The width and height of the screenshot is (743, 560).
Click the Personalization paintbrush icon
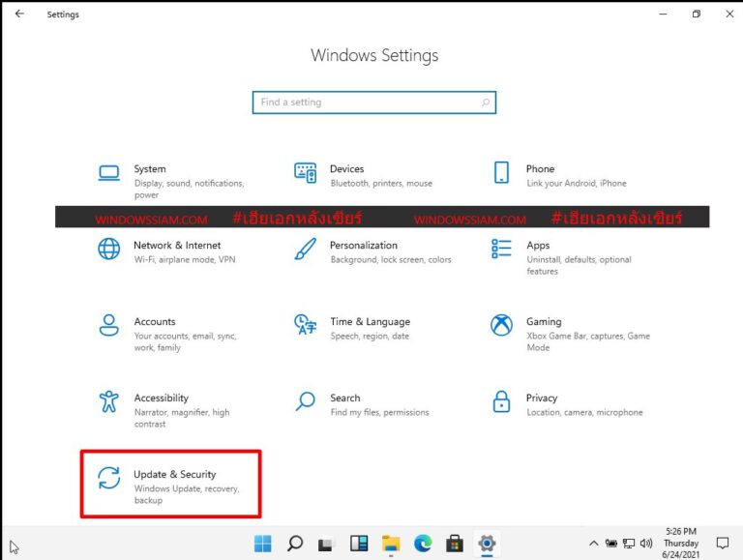click(x=305, y=249)
